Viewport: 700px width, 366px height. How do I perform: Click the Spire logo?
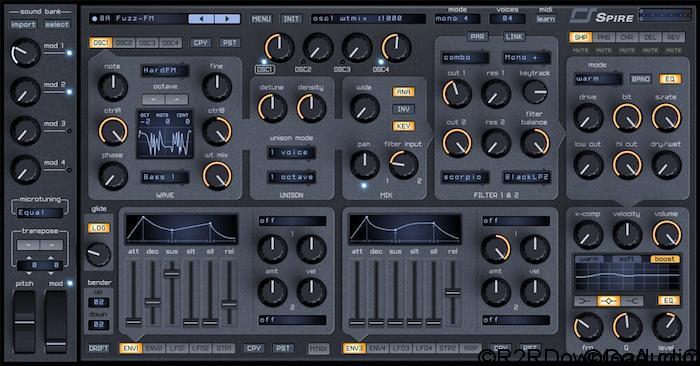(x=602, y=17)
